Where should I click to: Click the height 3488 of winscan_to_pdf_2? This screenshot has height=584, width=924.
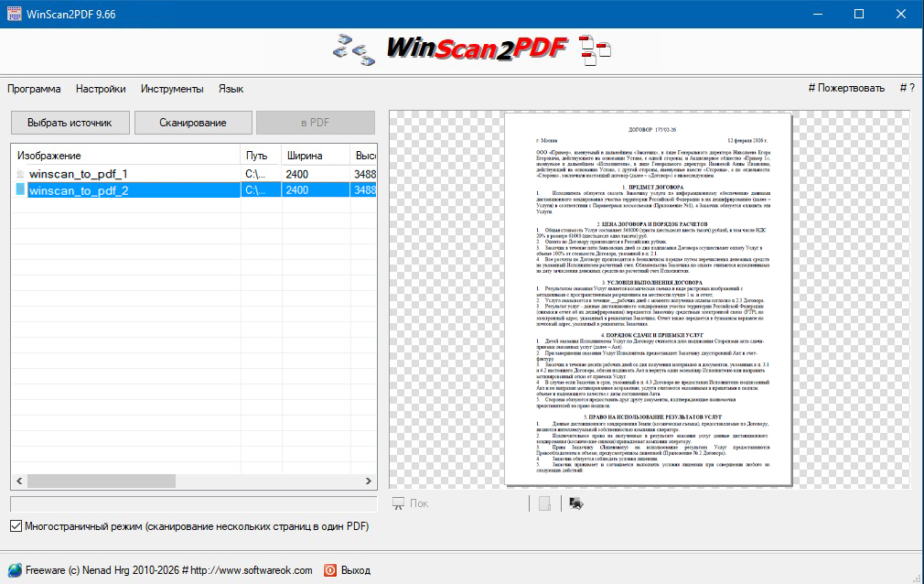[x=365, y=190]
